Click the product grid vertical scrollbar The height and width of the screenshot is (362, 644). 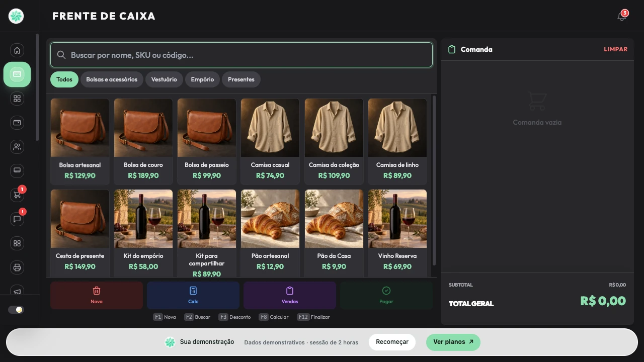coord(434,181)
